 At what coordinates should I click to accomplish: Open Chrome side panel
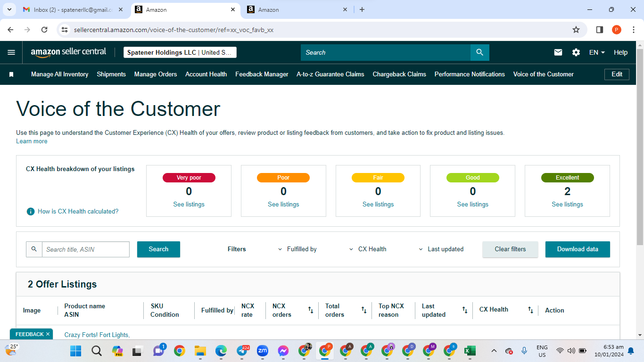point(600,30)
